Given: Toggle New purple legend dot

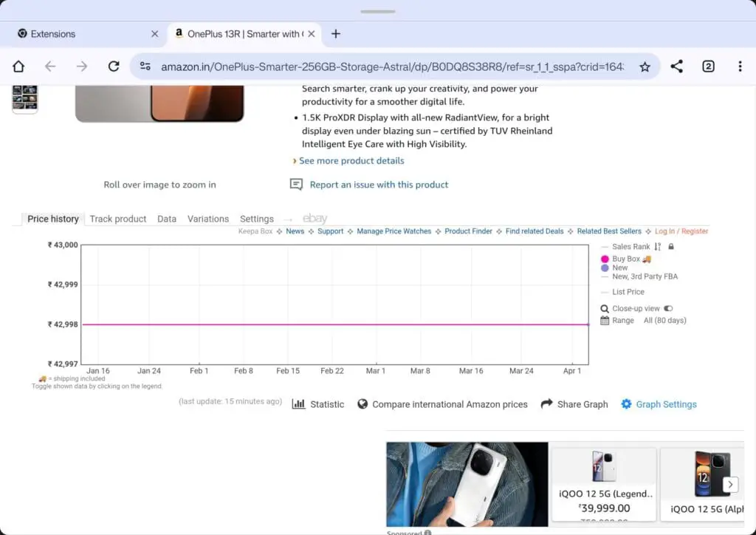Looking at the screenshot, I should click(x=605, y=267).
